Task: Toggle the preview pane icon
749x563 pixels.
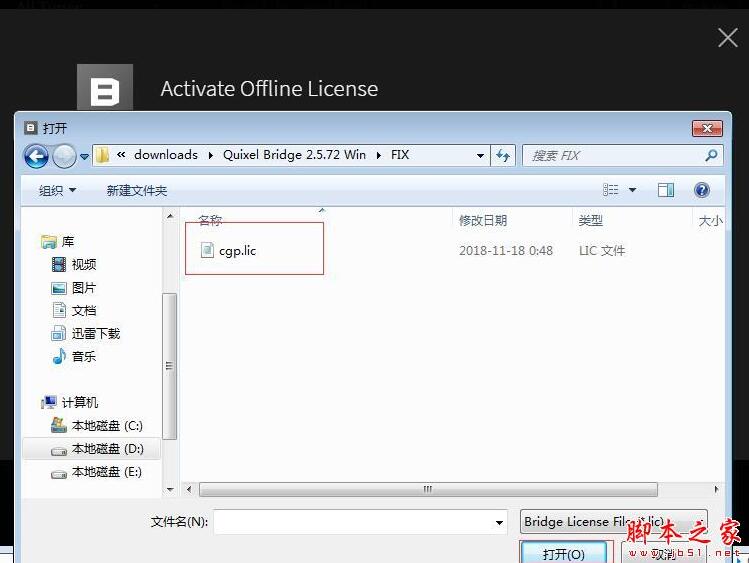Action: click(x=665, y=190)
